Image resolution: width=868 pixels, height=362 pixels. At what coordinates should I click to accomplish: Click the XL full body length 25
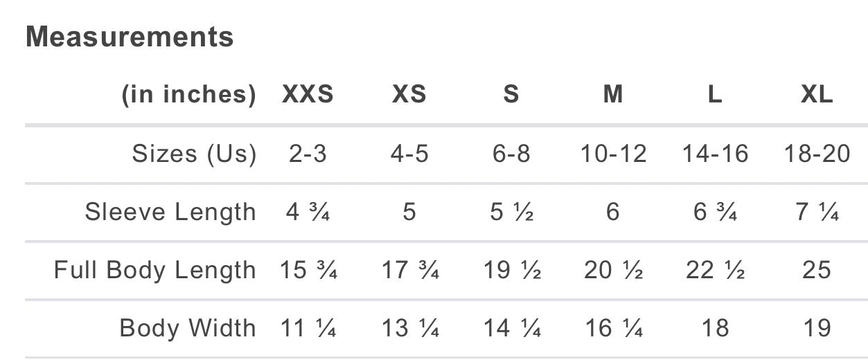(x=817, y=270)
